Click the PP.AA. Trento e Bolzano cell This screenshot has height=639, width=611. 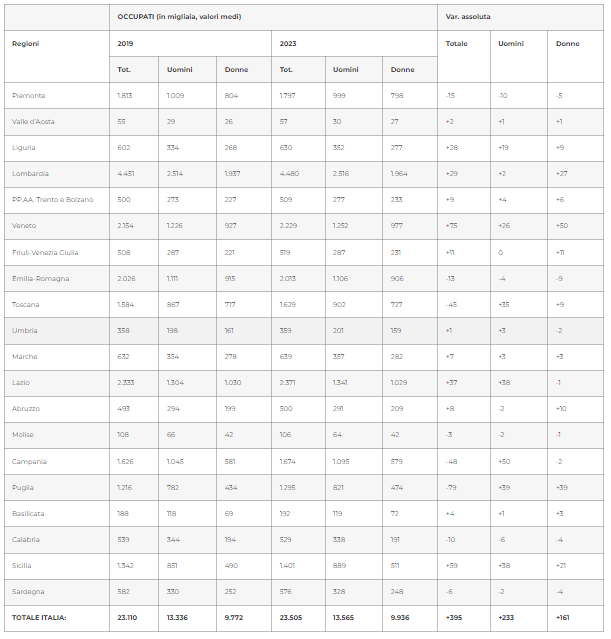click(52, 200)
